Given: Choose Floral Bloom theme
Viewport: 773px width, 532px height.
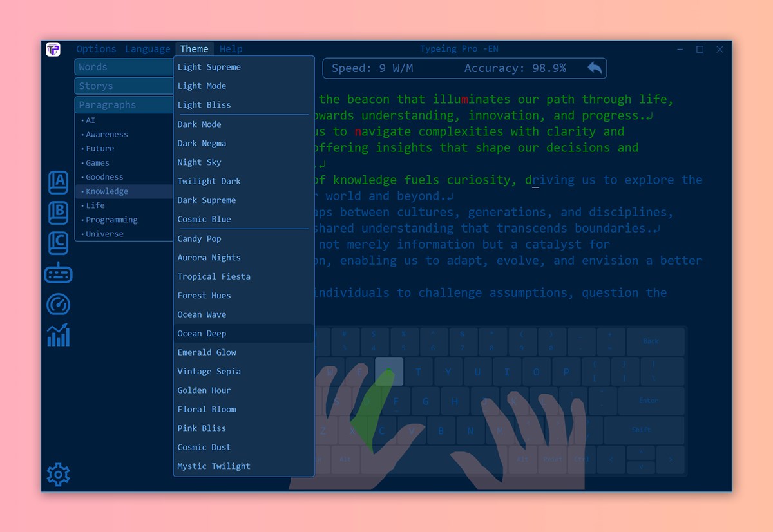Looking at the screenshot, I should pyautogui.click(x=243, y=409).
